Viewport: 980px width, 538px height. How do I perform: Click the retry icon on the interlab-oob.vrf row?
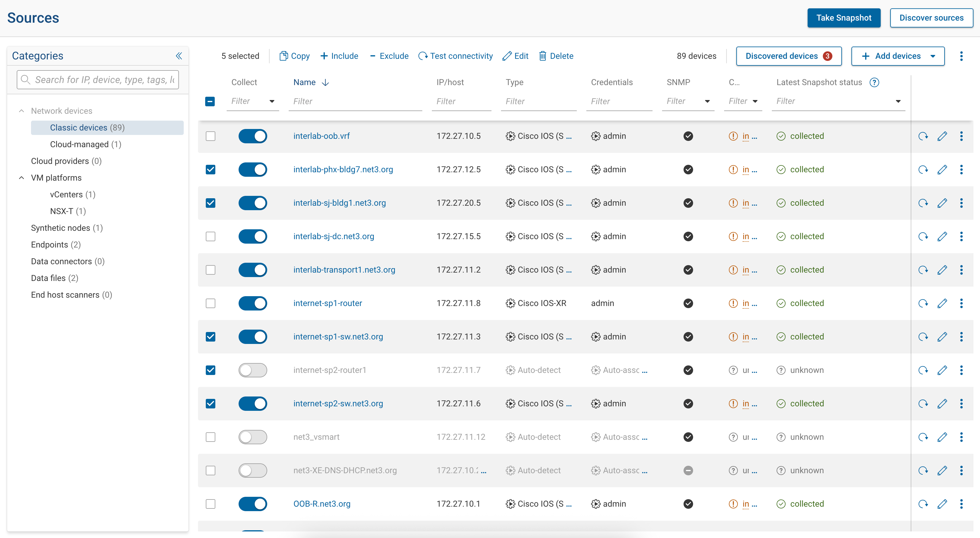pyautogui.click(x=923, y=136)
